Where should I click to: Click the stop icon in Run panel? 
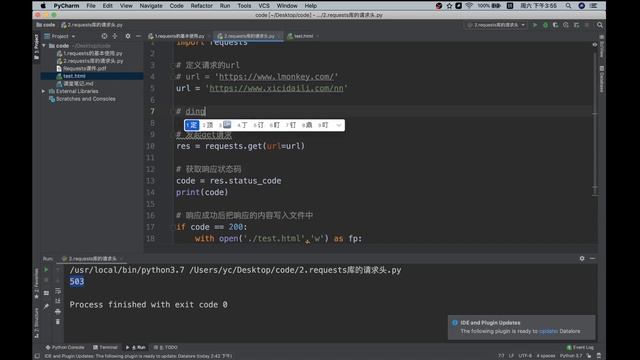46,280
